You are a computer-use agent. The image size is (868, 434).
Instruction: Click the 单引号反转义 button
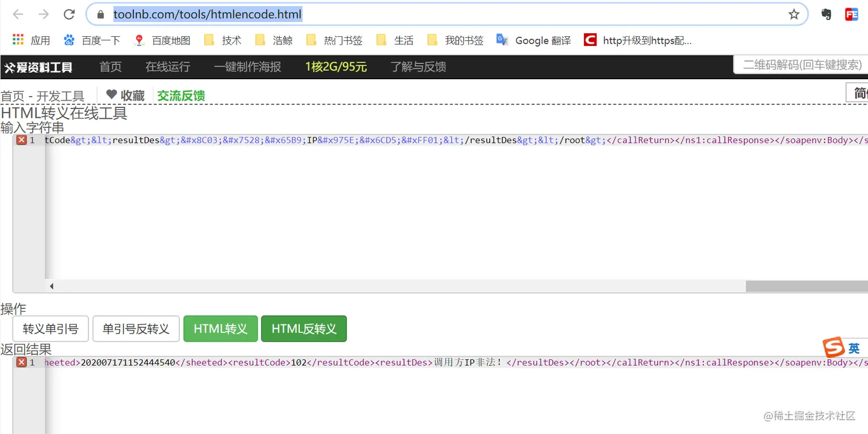point(136,329)
